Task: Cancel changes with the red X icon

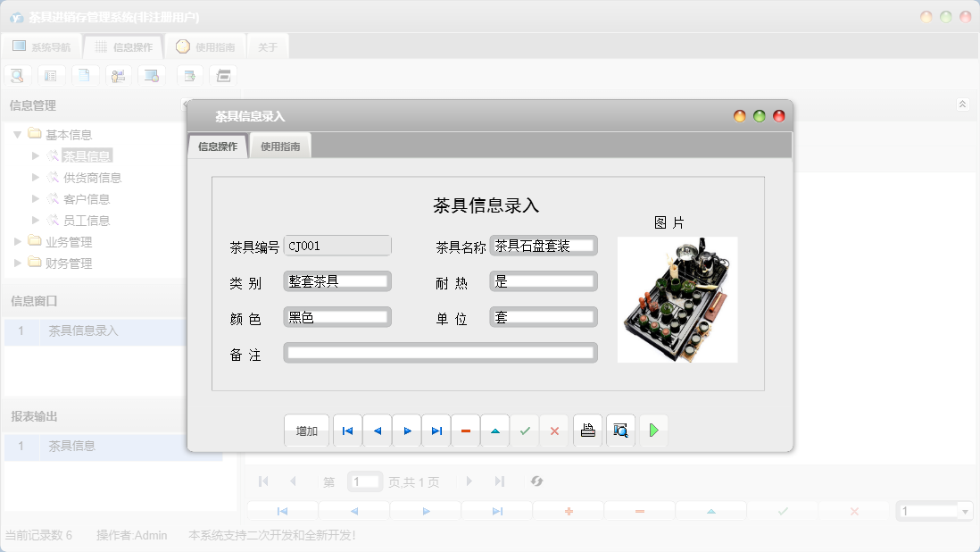Action: tap(554, 431)
